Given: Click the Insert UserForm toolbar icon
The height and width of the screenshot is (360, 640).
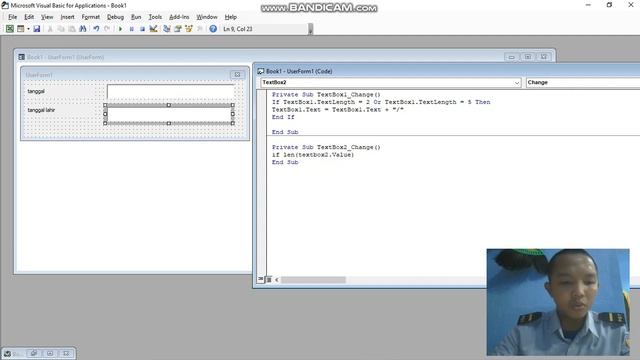Looking at the screenshot, I should point(20,29).
